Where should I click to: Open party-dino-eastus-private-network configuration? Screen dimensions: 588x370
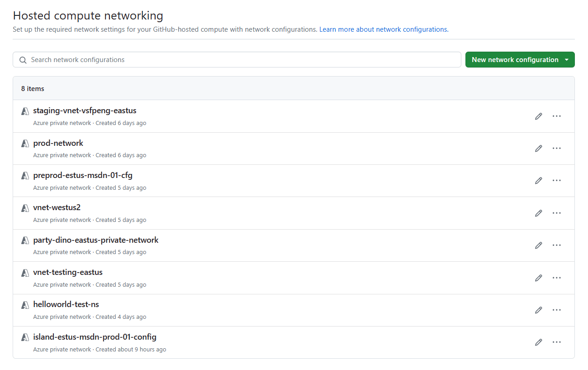pyautogui.click(x=96, y=240)
